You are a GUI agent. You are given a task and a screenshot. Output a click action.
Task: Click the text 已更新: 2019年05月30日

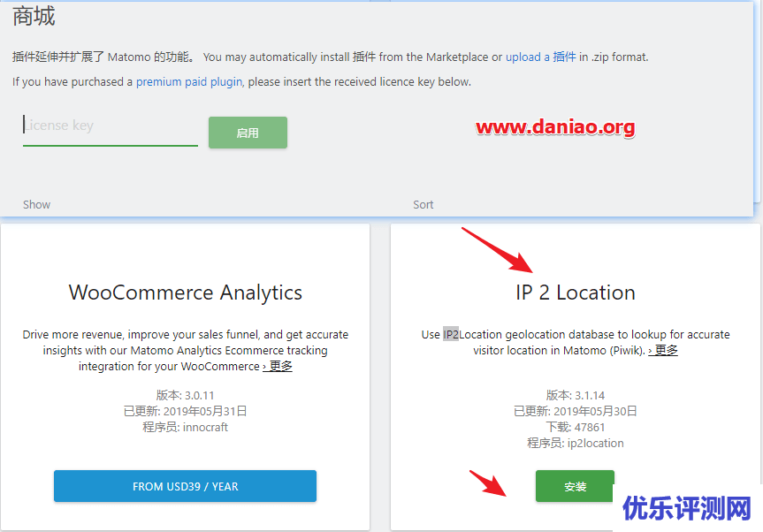click(576, 412)
